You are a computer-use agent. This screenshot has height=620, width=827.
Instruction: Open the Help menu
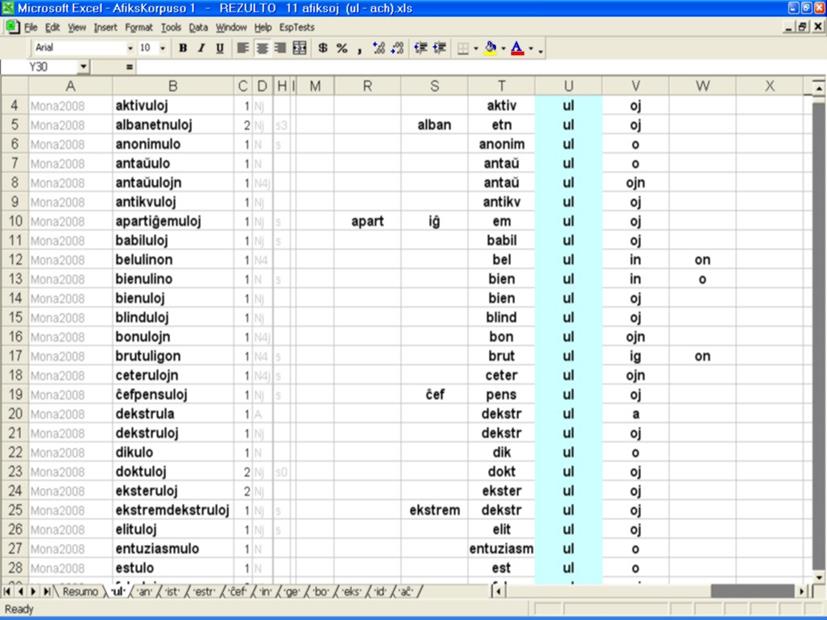(x=263, y=27)
